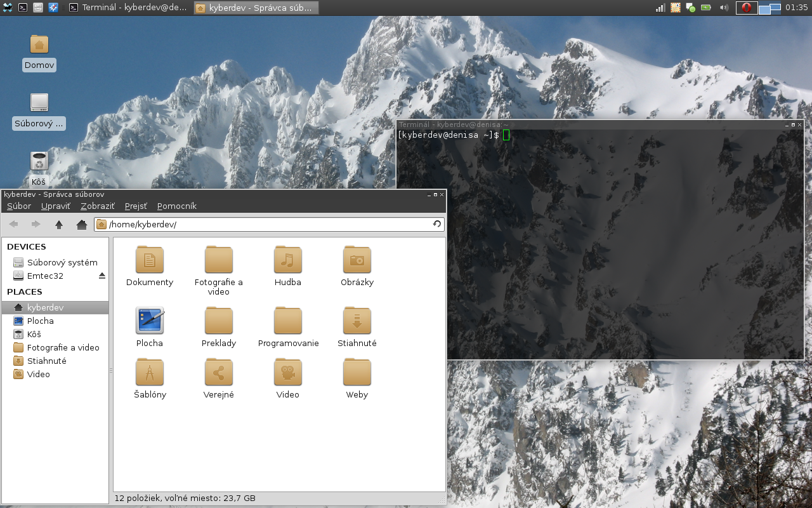Screen dimensions: 812x508
Task: Eject the Emtec32 device
Action: pyautogui.click(x=102, y=276)
